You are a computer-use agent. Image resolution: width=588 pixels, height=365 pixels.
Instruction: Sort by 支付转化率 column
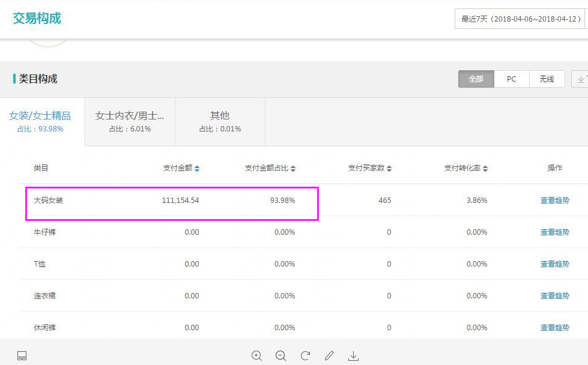pyautogui.click(x=485, y=169)
